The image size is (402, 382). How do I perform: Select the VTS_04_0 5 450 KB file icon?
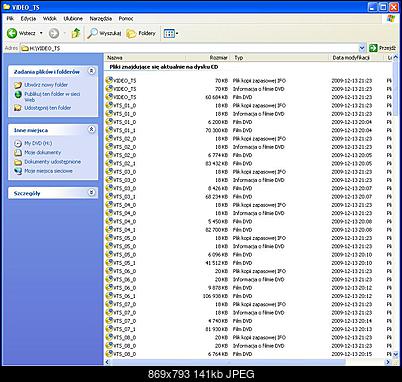coord(109,221)
